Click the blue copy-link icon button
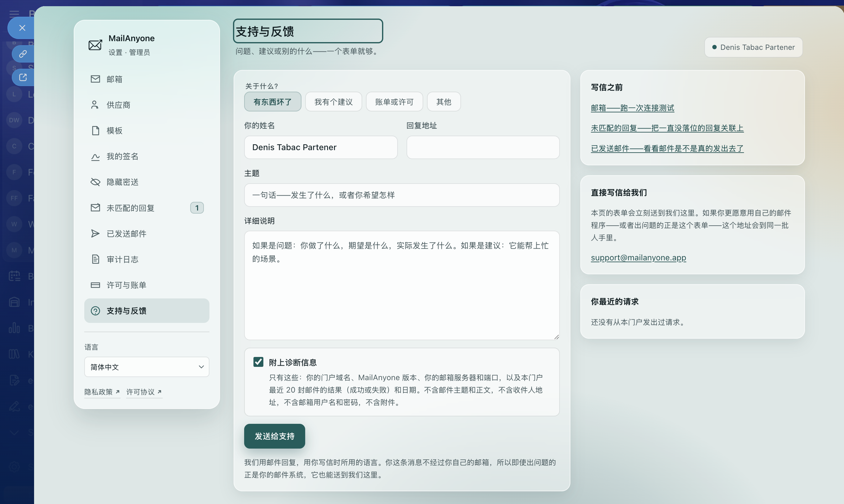 [23, 54]
